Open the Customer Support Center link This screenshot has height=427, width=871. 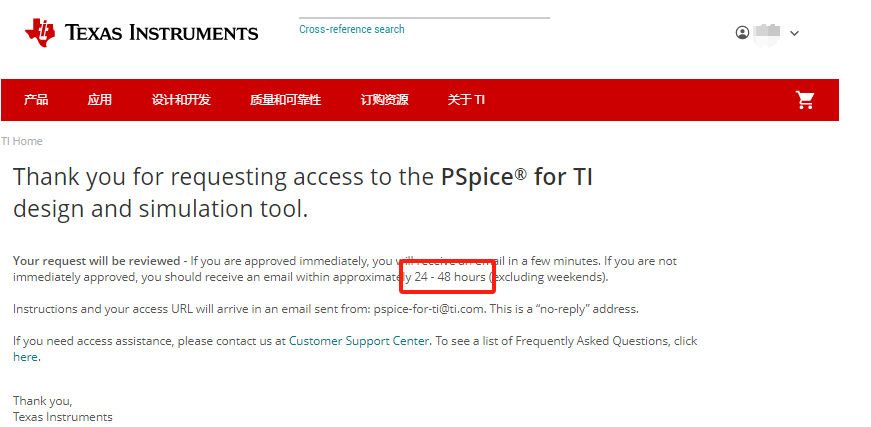coord(359,341)
